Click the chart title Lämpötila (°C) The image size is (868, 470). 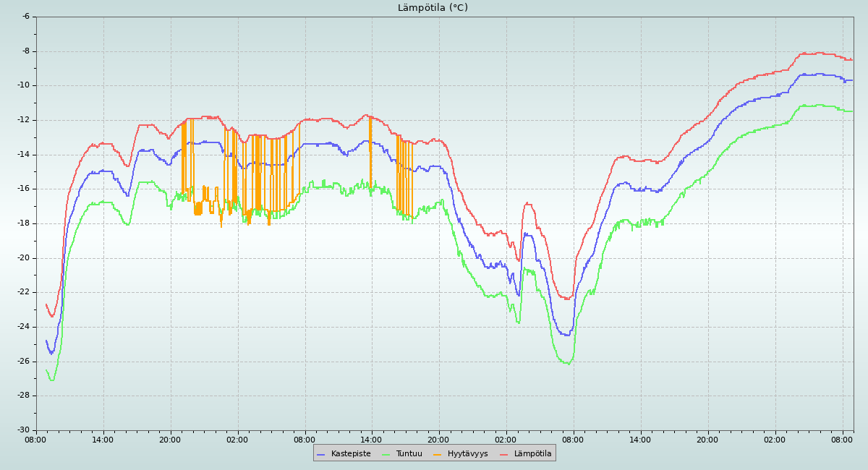(x=433, y=8)
